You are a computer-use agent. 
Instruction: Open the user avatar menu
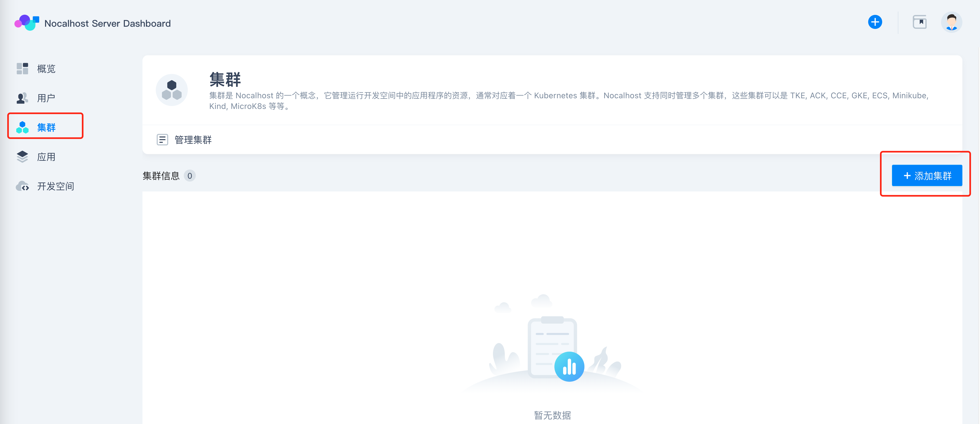[951, 22]
